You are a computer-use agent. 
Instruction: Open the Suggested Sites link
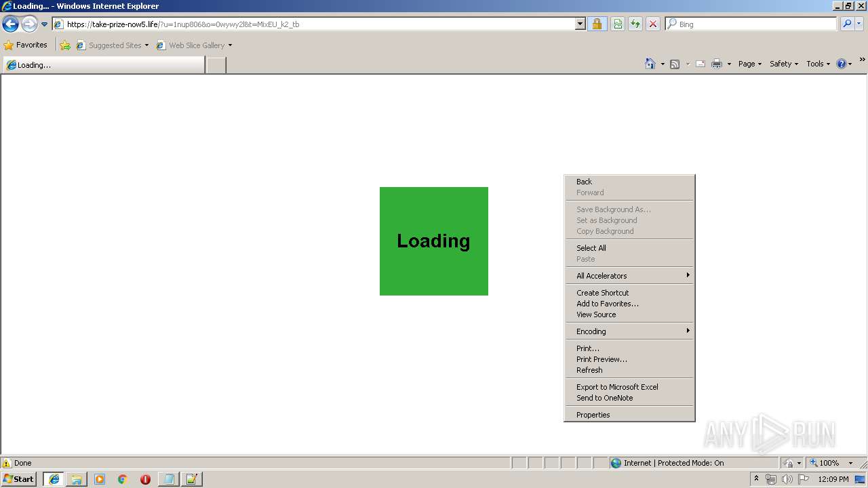[113, 45]
